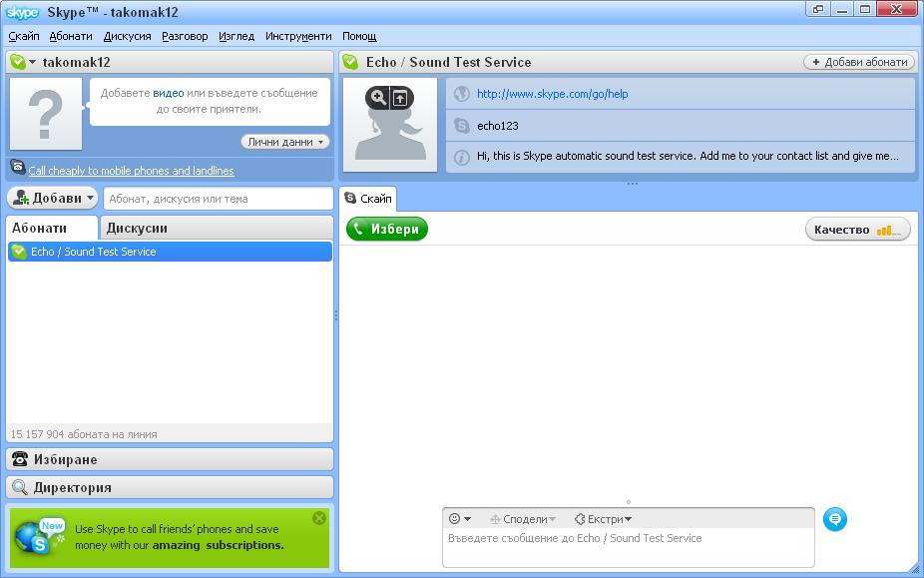Open the Инструменти menu
The width and height of the screenshot is (924, 578).
pyautogui.click(x=298, y=36)
